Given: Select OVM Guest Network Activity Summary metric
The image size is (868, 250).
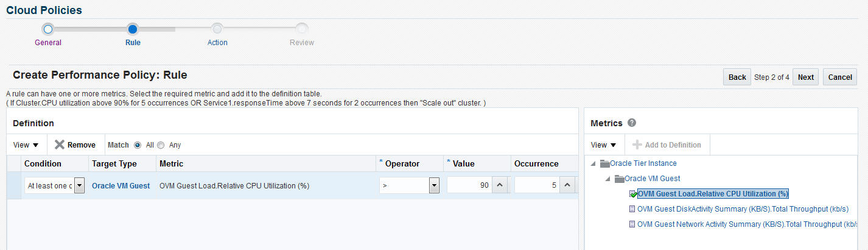Looking at the screenshot, I should point(747,224).
